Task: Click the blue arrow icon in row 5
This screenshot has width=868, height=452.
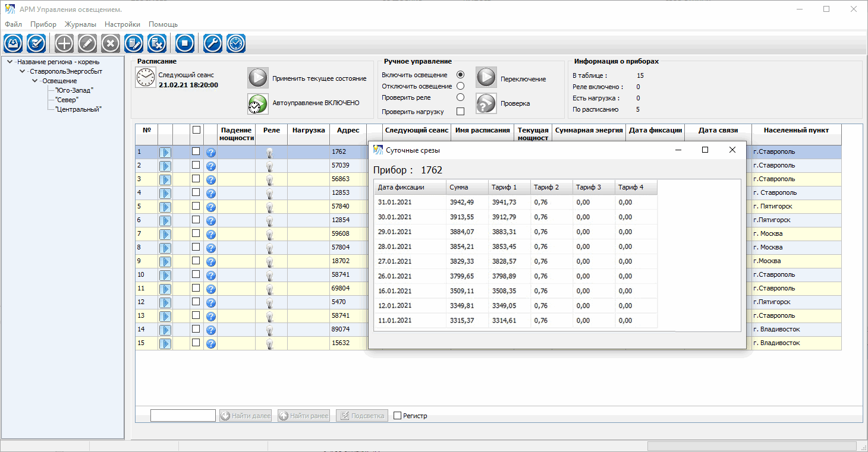Action: [165, 207]
